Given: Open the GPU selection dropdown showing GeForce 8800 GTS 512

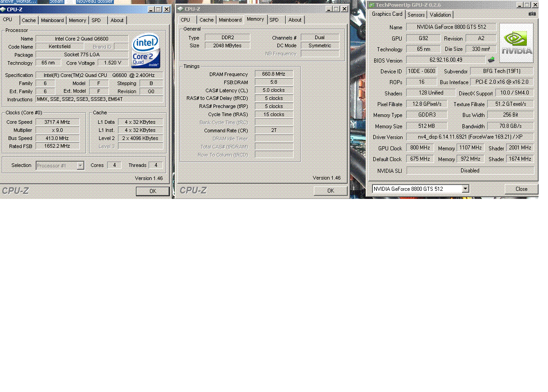Looking at the screenshot, I should click(x=421, y=189).
